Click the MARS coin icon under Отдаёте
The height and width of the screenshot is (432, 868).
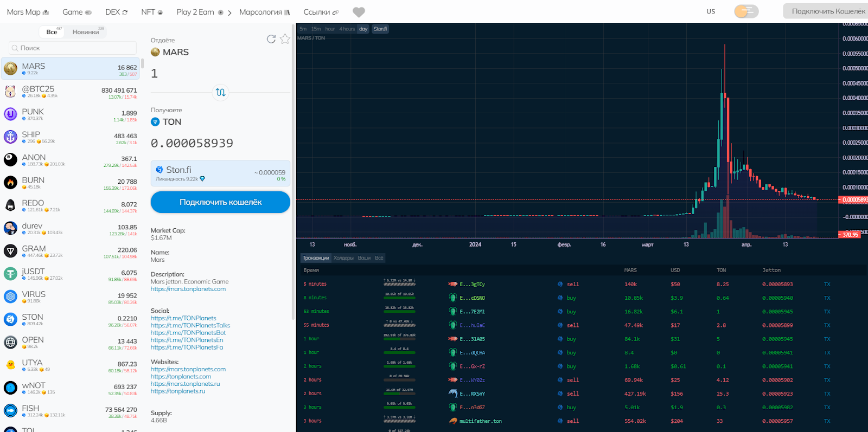155,52
